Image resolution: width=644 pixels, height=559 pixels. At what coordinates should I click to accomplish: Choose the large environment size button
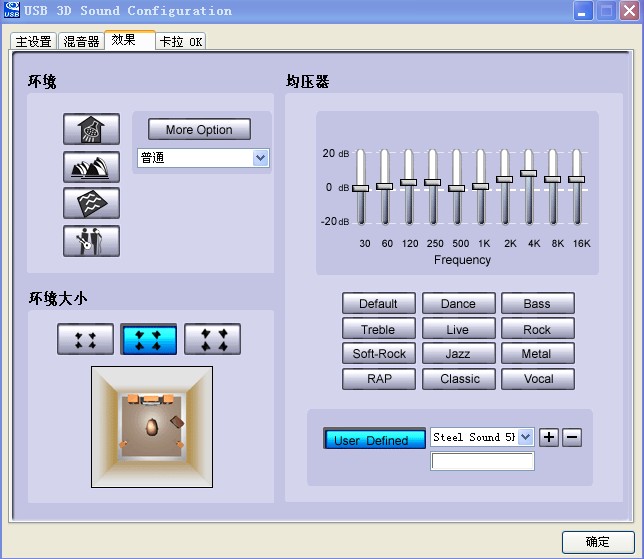pos(212,339)
